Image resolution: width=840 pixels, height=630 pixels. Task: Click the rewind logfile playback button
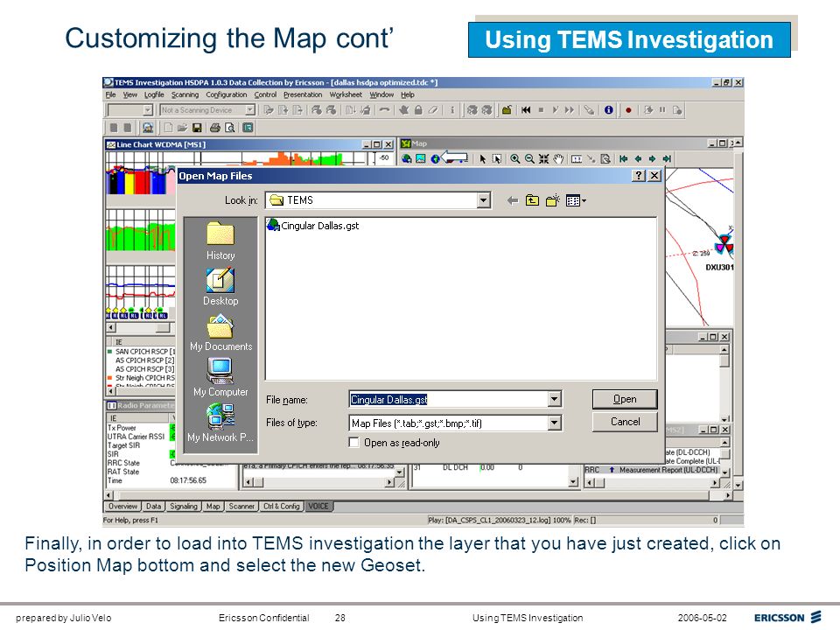pyautogui.click(x=526, y=110)
